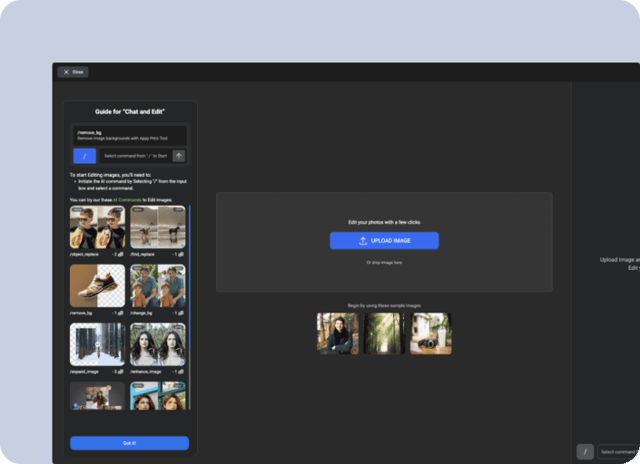Click credits icon beside /change_bg

pos(181,313)
